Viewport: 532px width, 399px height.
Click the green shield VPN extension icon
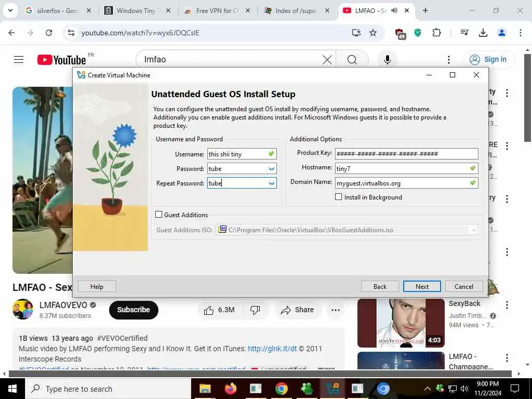418,33
